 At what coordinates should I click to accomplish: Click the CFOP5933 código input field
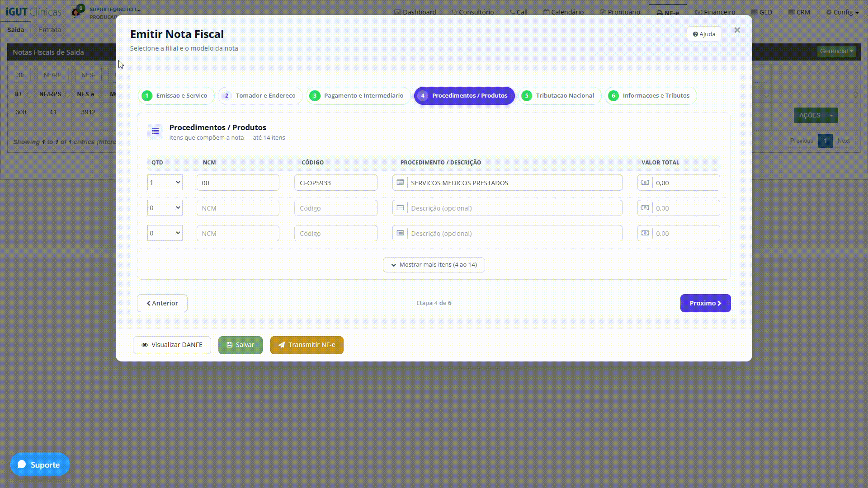(336, 183)
